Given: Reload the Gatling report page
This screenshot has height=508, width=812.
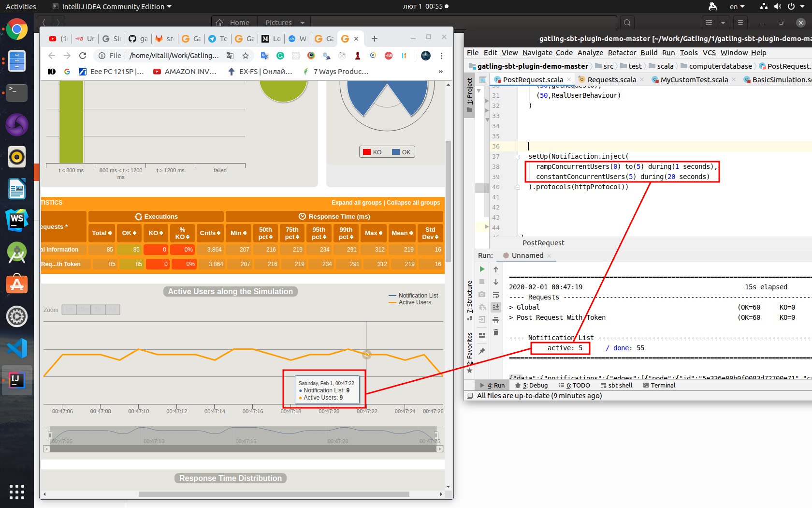Looking at the screenshot, I should point(83,56).
